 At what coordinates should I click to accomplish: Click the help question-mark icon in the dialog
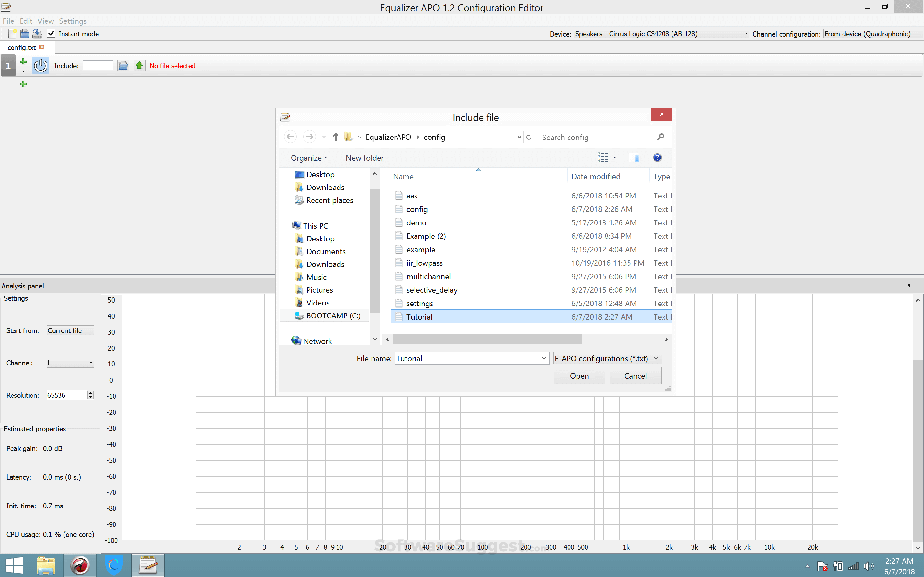click(x=657, y=157)
